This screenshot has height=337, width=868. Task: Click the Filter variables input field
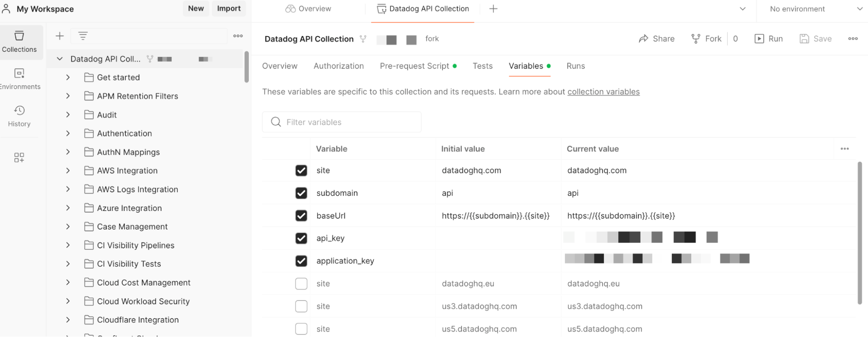tap(342, 122)
